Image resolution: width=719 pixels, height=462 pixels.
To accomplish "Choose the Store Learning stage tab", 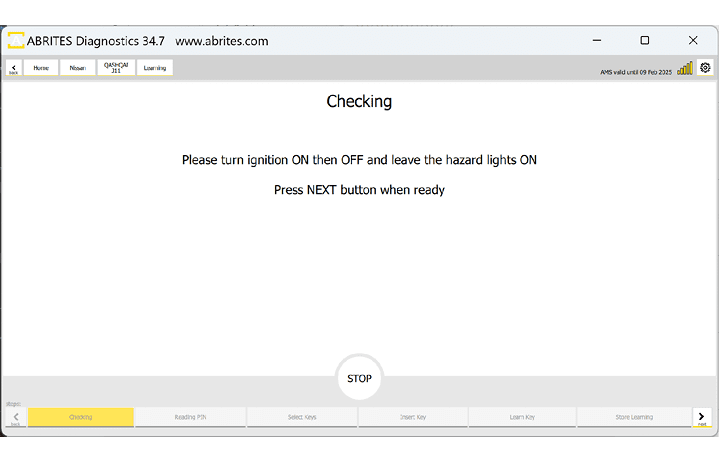I will [x=633, y=417].
